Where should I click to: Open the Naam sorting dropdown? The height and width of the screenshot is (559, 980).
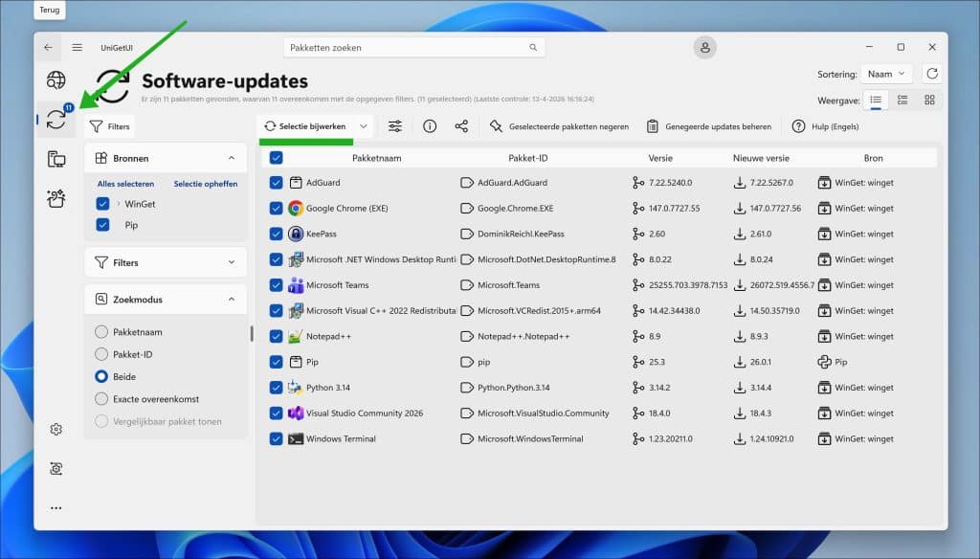[x=885, y=73]
